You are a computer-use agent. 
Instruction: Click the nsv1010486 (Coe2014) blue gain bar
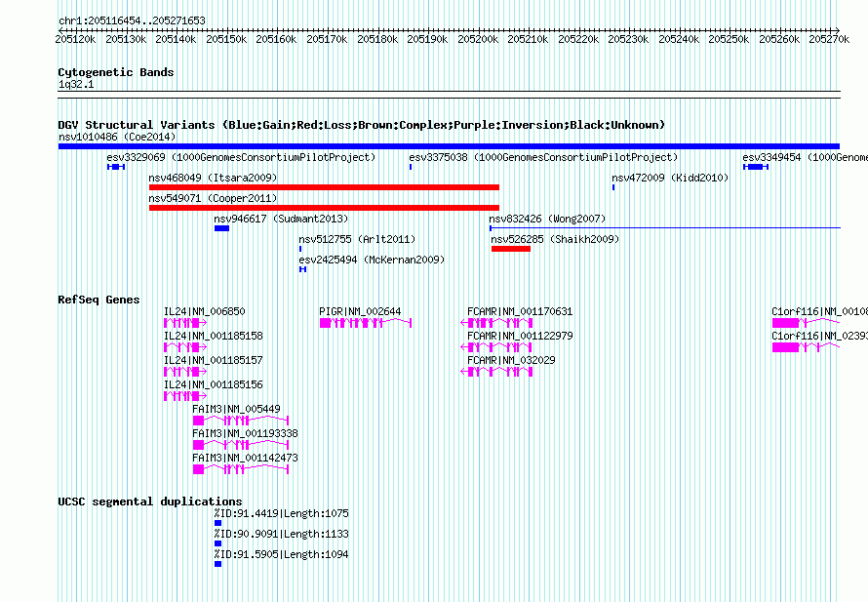point(449,146)
